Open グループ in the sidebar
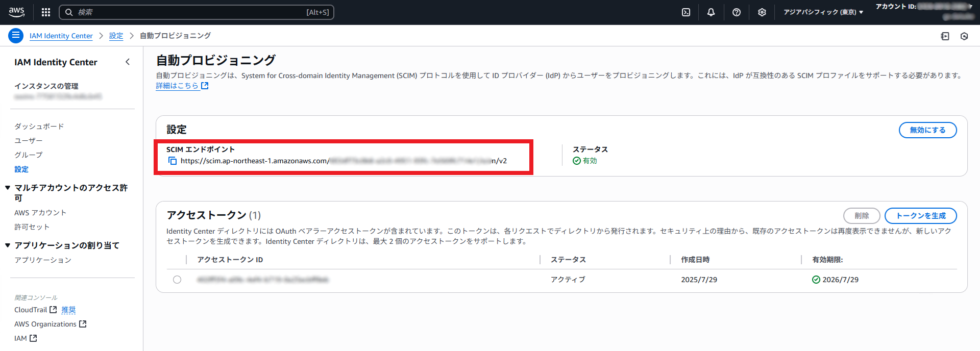980x351 pixels. (29, 155)
